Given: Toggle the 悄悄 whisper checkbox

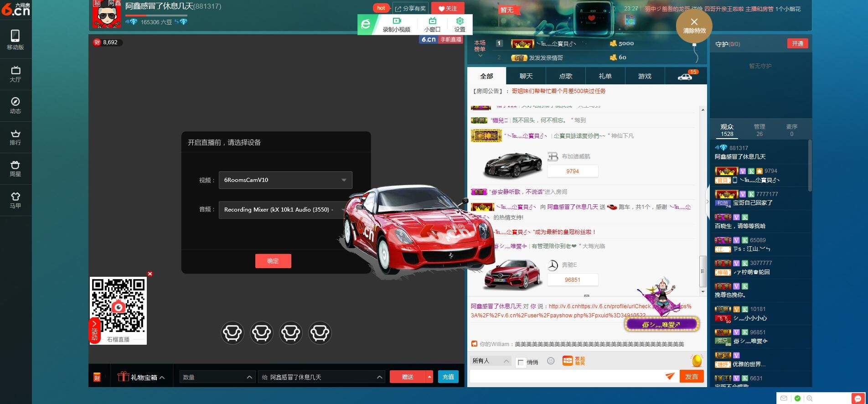Looking at the screenshot, I should 521,363.
